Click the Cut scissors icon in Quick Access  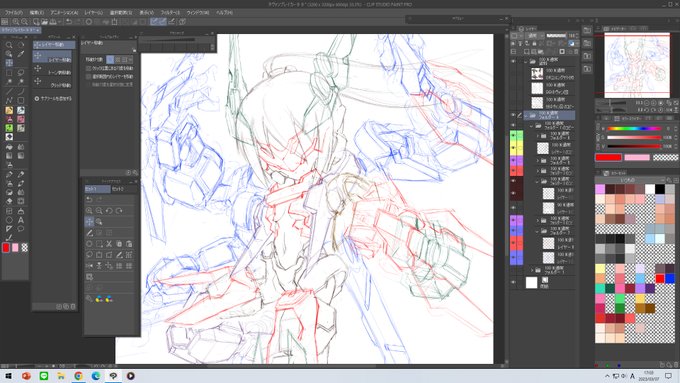(109, 244)
